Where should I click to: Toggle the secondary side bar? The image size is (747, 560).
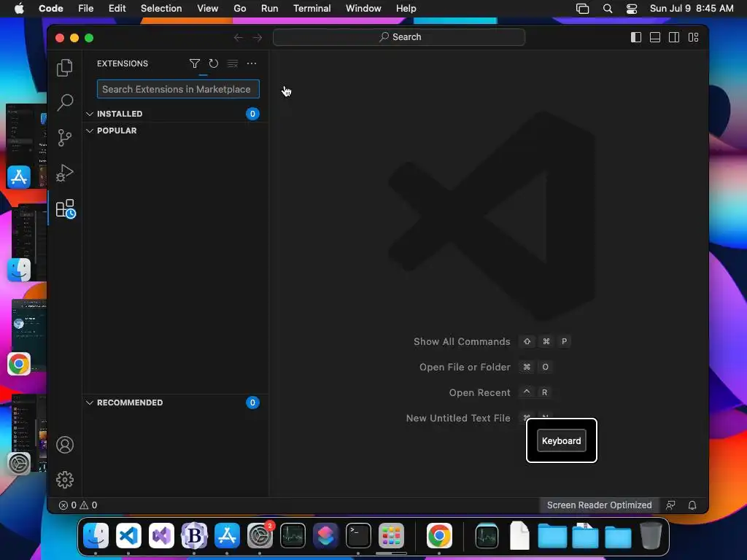[674, 37]
